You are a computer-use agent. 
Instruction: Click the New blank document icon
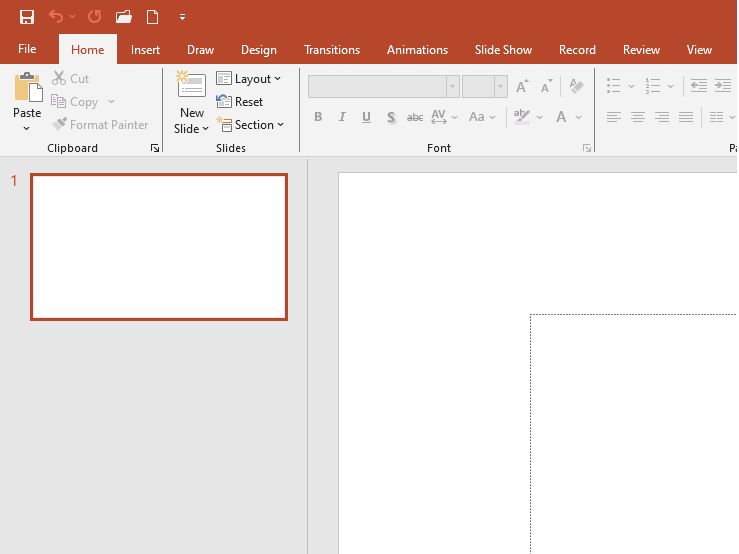(x=152, y=17)
